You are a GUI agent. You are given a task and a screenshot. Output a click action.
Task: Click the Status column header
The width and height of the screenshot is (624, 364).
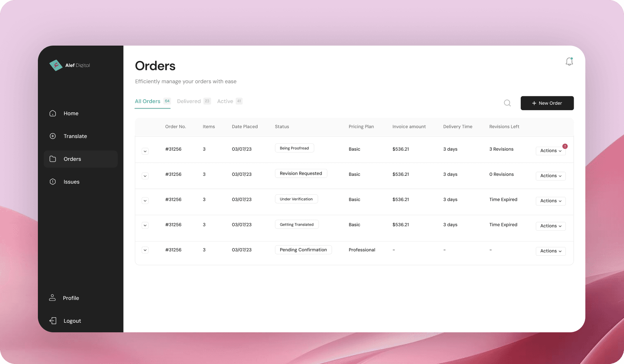click(282, 127)
